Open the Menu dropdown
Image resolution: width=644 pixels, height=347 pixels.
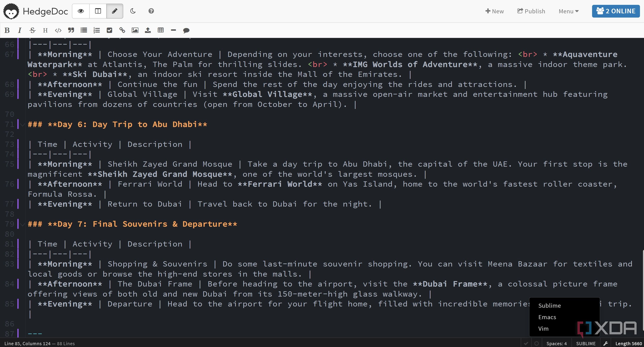point(569,11)
